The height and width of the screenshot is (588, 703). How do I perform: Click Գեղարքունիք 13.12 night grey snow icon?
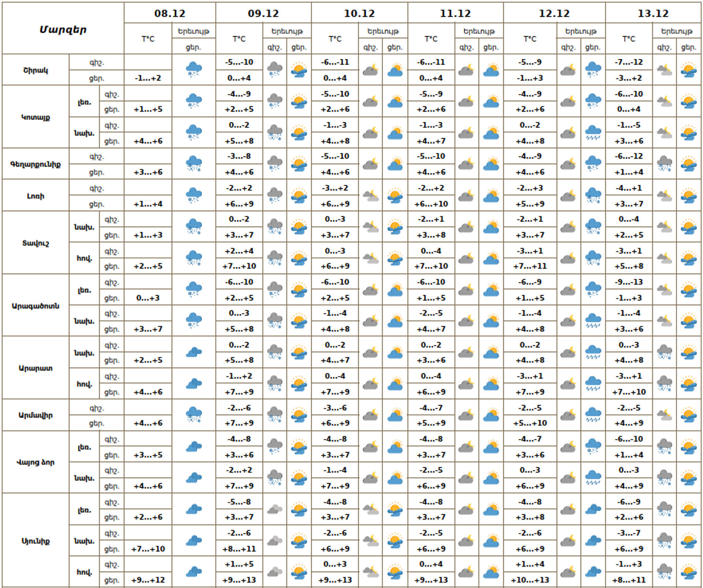[x=665, y=164]
